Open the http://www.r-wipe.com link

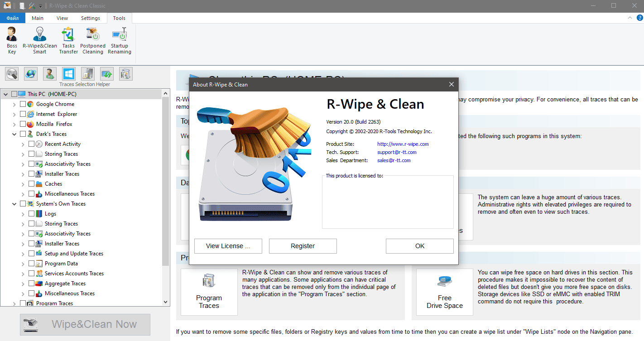pos(403,144)
